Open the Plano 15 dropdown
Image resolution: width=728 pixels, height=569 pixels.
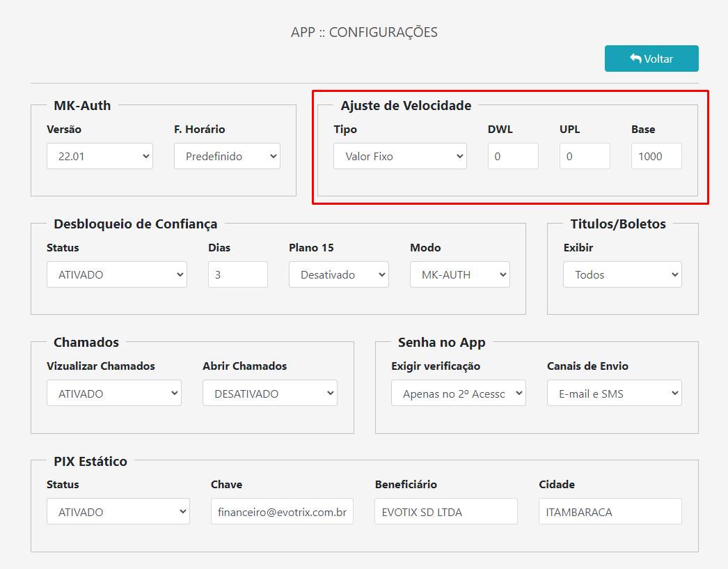coord(338,274)
